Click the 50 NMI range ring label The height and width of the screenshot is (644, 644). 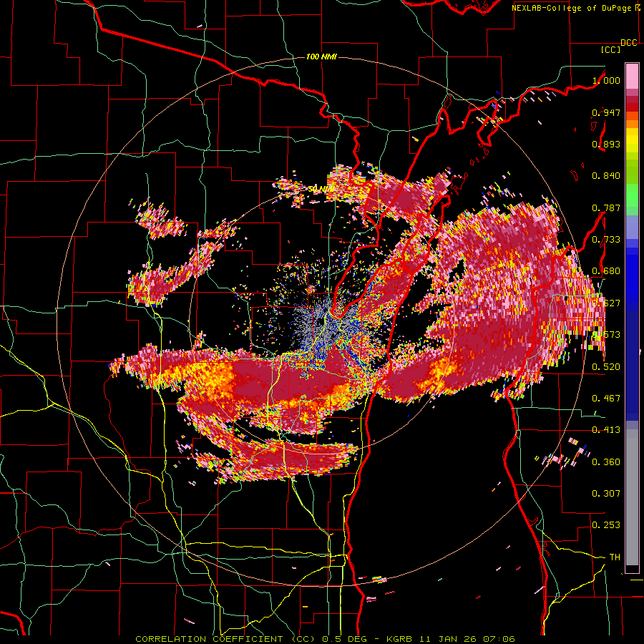point(321,189)
